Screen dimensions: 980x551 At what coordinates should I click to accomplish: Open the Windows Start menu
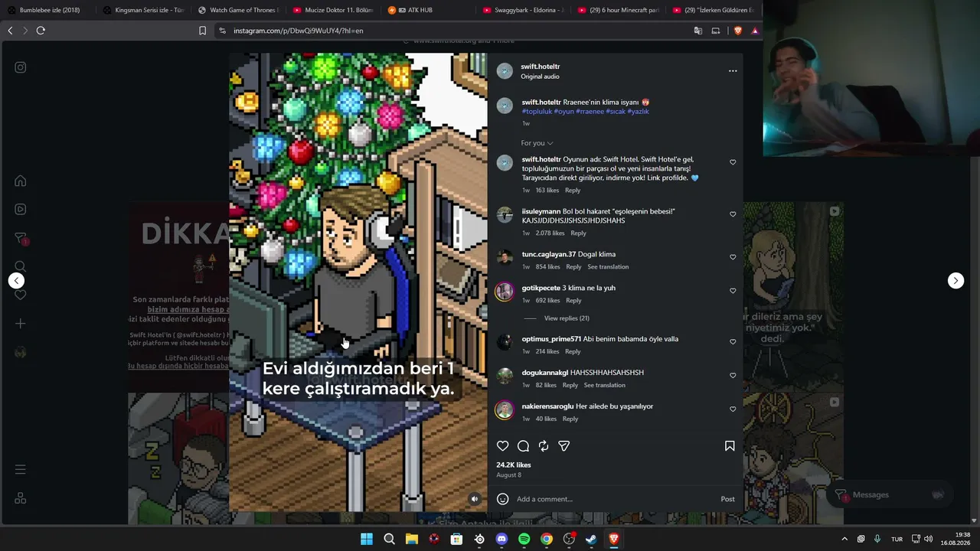point(367,539)
